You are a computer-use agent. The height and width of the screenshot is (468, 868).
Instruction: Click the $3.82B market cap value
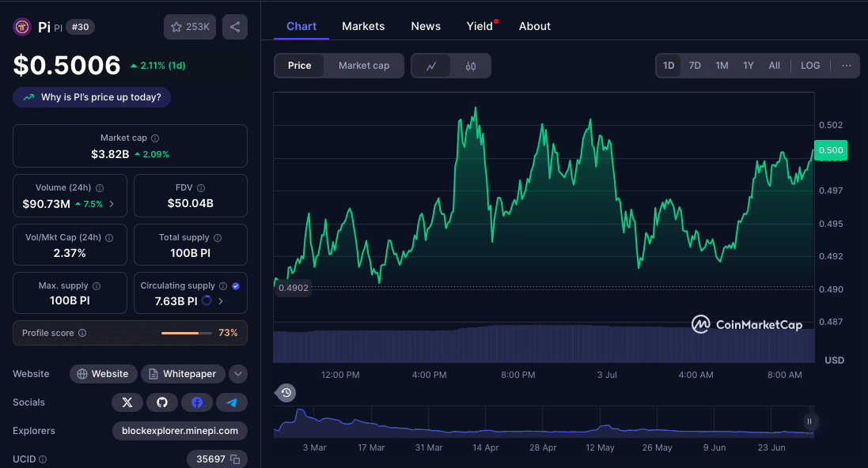tap(110, 154)
